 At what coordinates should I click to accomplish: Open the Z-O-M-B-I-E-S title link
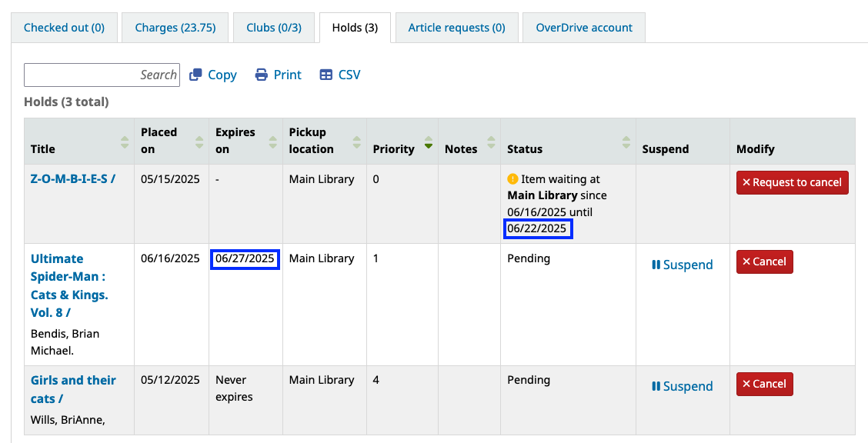click(73, 179)
